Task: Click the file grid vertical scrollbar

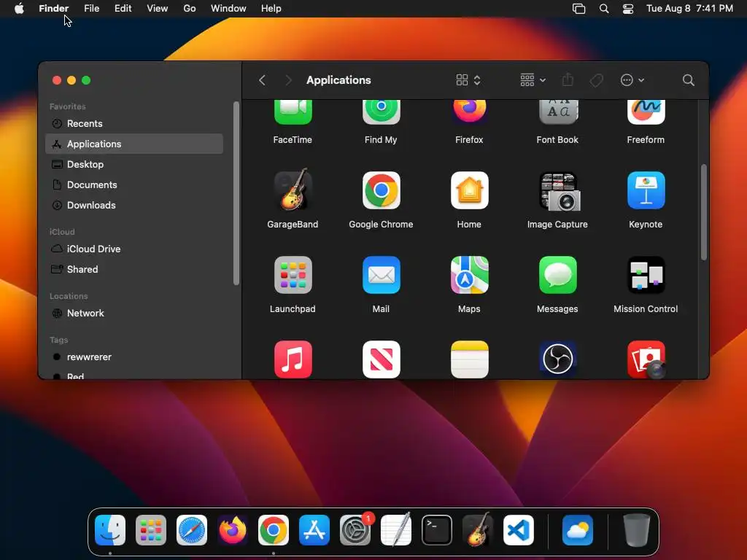Action: [704, 212]
